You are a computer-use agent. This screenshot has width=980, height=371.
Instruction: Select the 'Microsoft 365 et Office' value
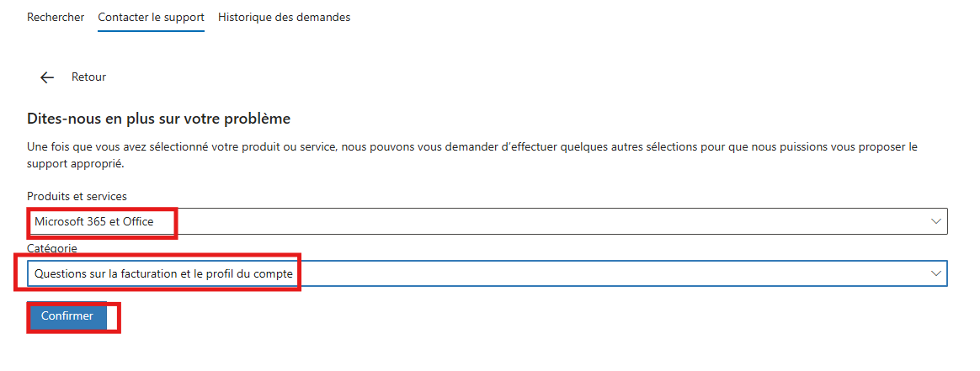[93, 221]
